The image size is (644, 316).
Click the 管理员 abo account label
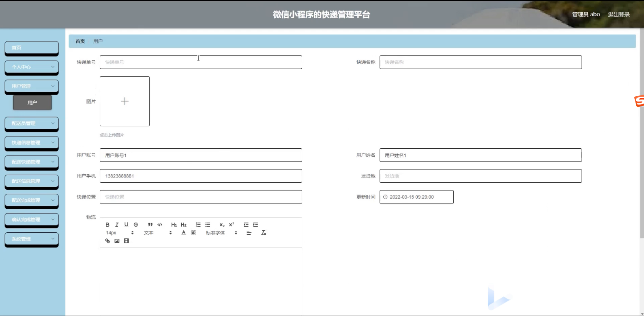pos(586,14)
